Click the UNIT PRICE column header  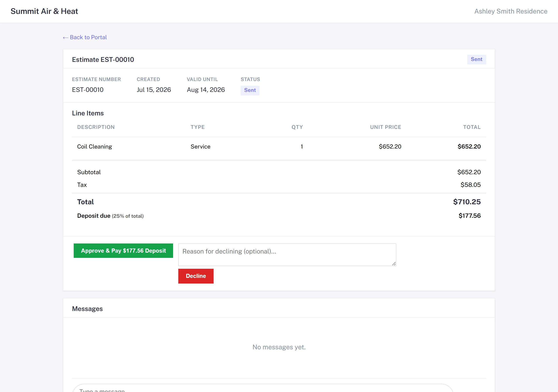pyautogui.click(x=385, y=127)
